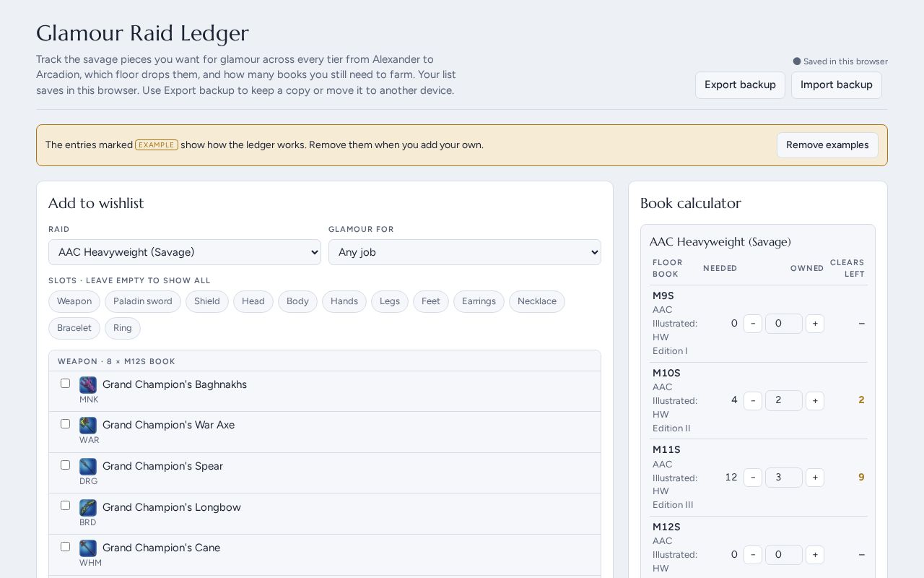Click the Grand Champion's Spear icon

coord(88,467)
